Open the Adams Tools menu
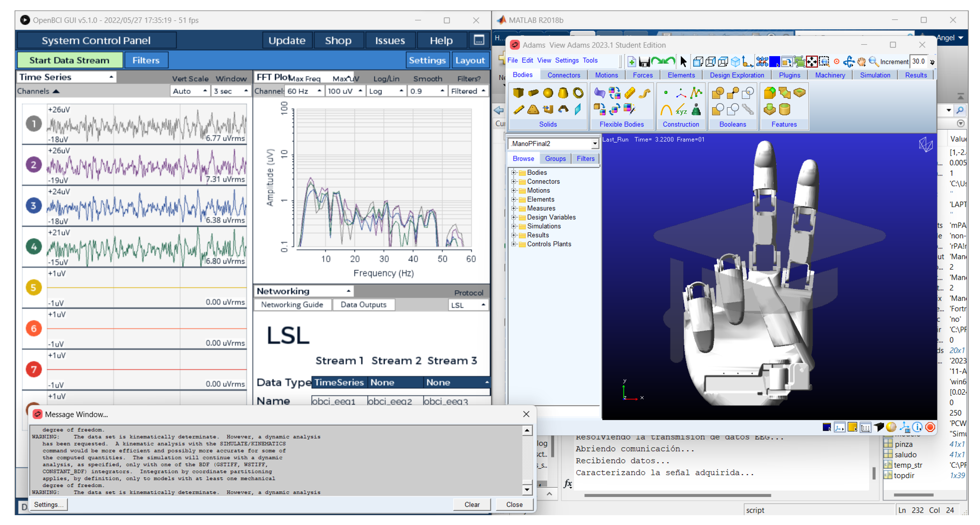Screen dimensions: 980x525 [590, 60]
